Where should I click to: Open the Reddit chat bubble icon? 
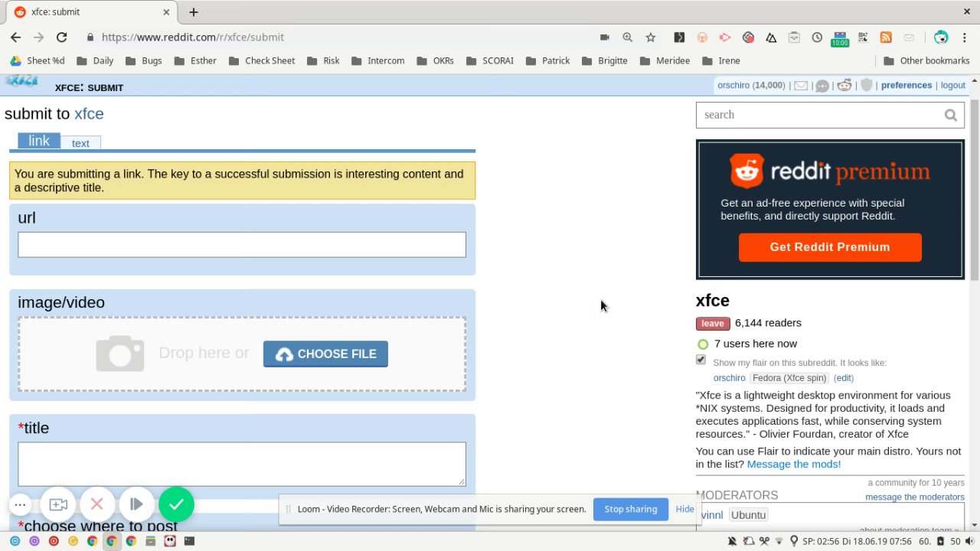(822, 86)
